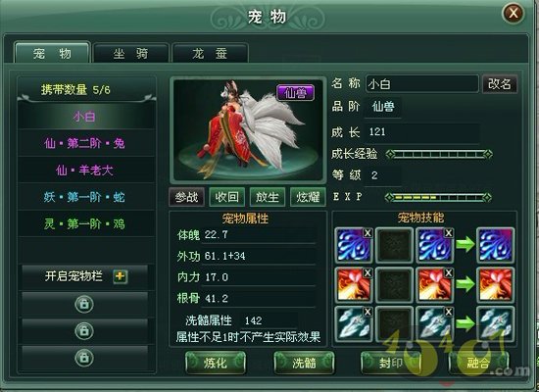
Task: Click the 放生 release button
Action: [268, 197]
